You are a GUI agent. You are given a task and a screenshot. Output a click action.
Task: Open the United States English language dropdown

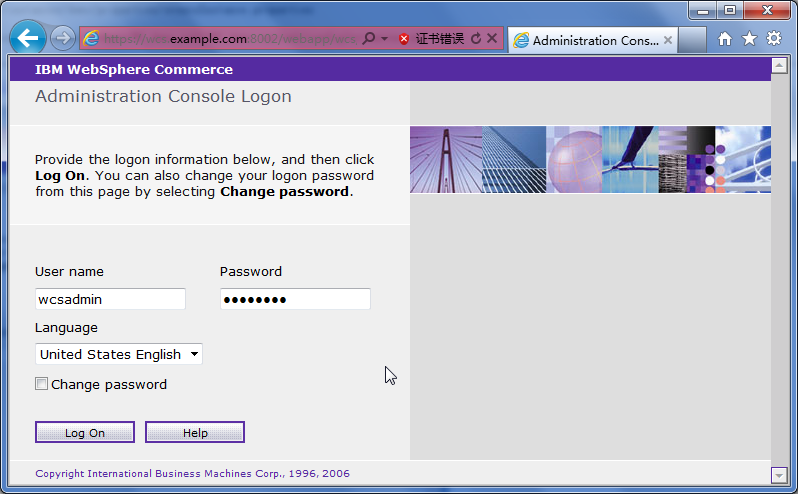[x=119, y=354]
